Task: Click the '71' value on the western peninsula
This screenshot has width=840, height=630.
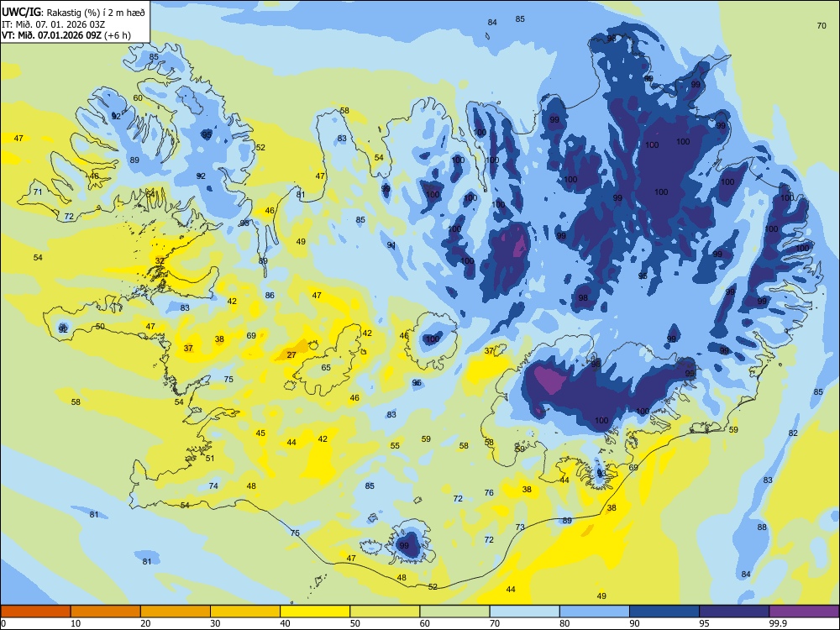Action: (x=38, y=192)
